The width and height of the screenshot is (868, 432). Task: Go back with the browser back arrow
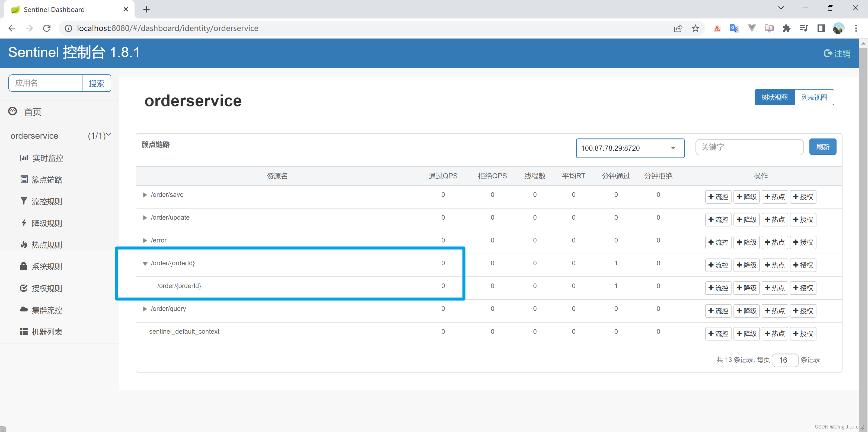click(x=12, y=28)
